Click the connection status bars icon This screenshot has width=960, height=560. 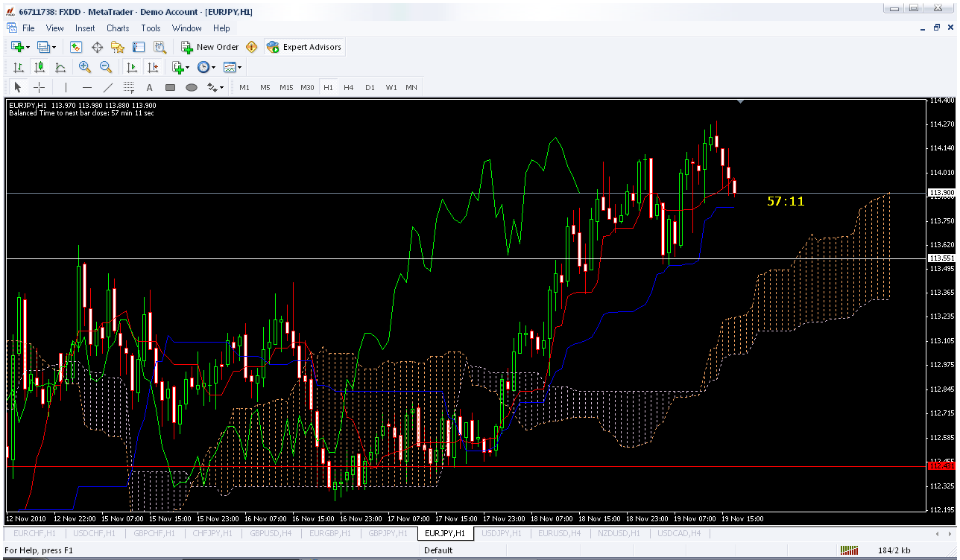click(x=849, y=550)
